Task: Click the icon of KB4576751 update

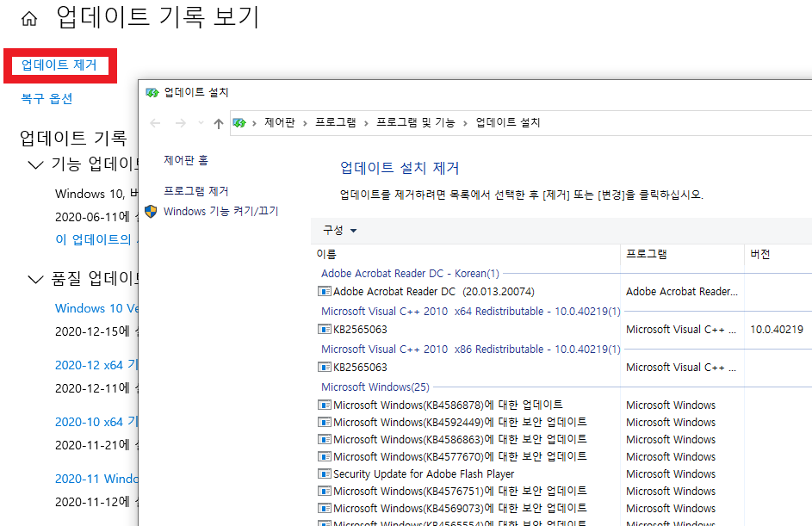Action: coord(324,491)
